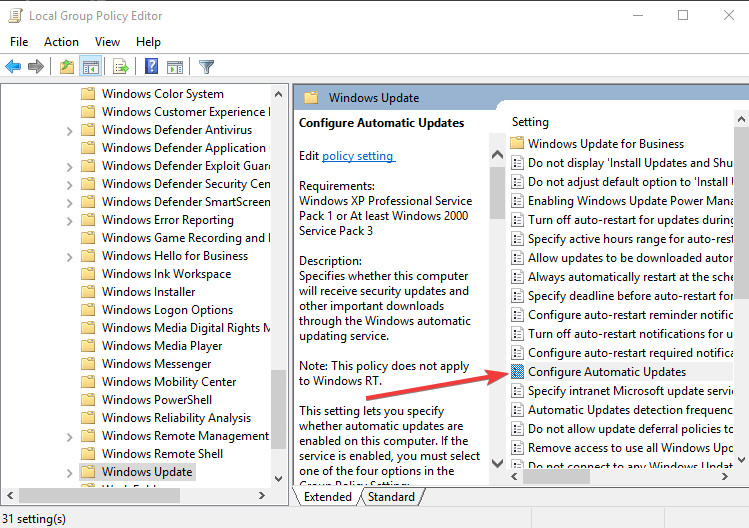The image size is (749, 528).
Task: Select Configure auto-restart required notification setting
Action: tap(630, 353)
